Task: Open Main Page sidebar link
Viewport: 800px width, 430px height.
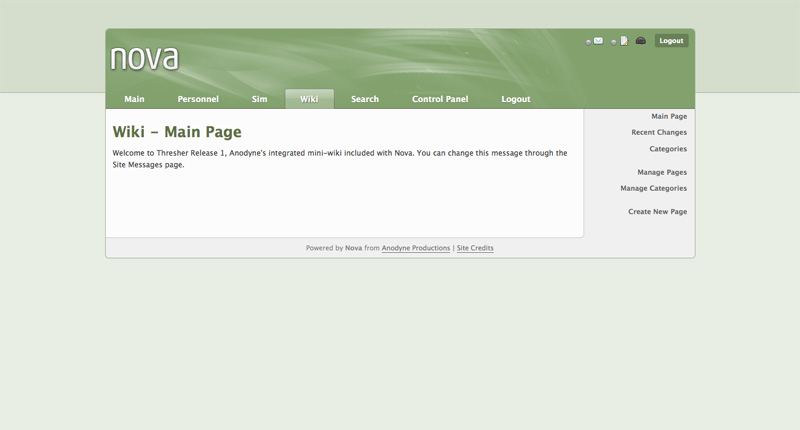Action: tap(668, 117)
